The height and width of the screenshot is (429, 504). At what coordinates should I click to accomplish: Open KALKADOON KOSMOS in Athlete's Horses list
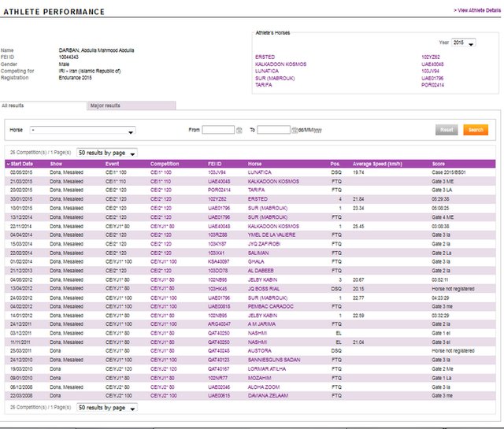point(280,65)
